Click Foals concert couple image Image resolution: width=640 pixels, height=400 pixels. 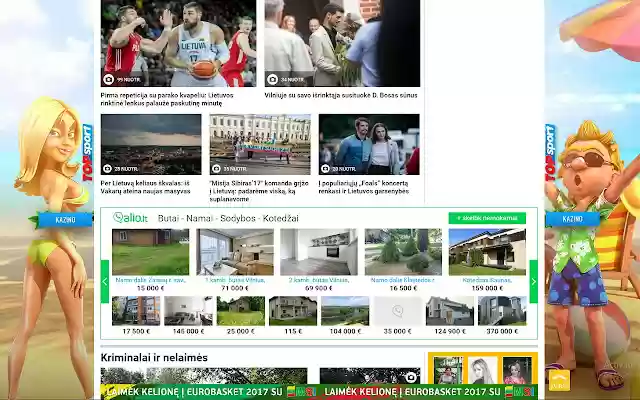(369, 144)
